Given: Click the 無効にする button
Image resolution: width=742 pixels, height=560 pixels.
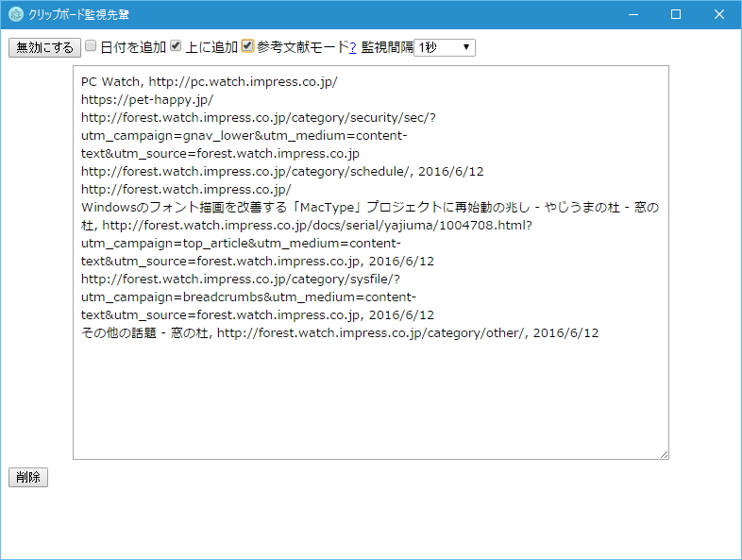Looking at the screenshot, I should 44,47.
